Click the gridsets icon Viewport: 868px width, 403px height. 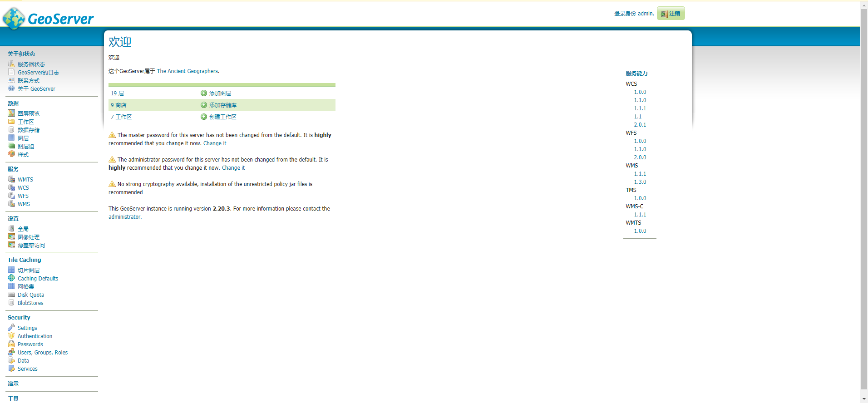coord(11,286)
